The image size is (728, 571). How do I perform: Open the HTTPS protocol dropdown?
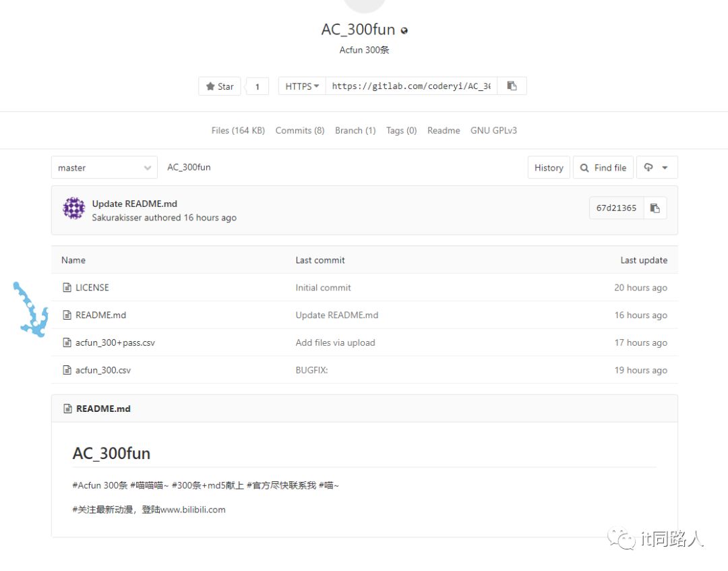[302, 86]
